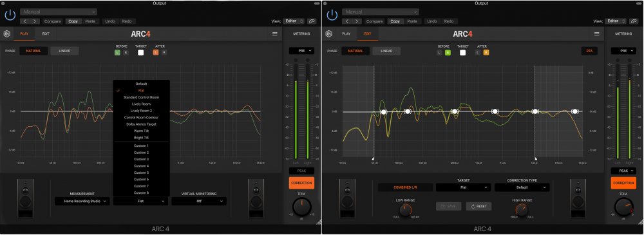The image size is (644, 235).
Task: Expand the Correction Type dropdown set to Default
Action: coord(522,187)
